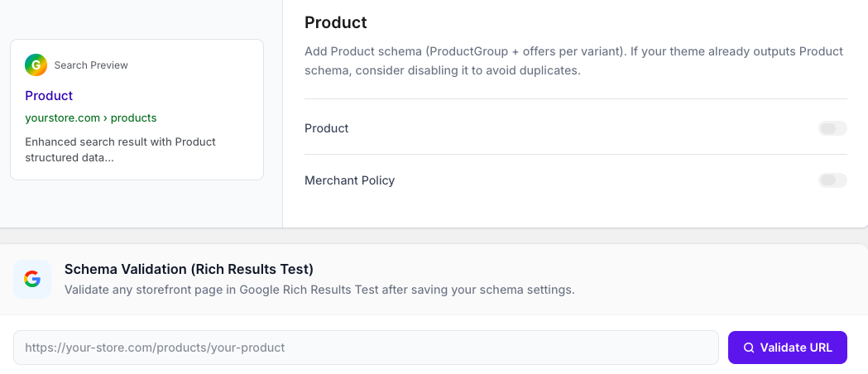
Task: Click the Enhanced search result snippet text
Action: [120, 150]
